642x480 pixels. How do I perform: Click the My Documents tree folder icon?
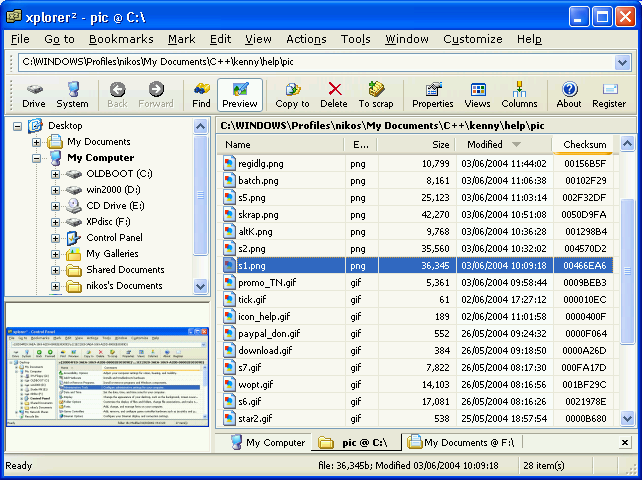[x=54, y=142]
